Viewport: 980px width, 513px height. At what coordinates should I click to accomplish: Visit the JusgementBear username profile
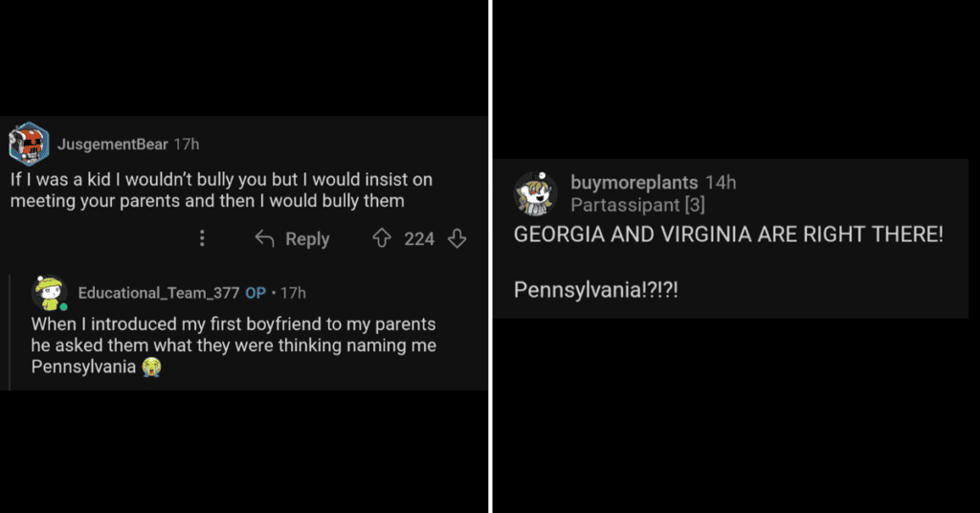click(x=112, y=145)
